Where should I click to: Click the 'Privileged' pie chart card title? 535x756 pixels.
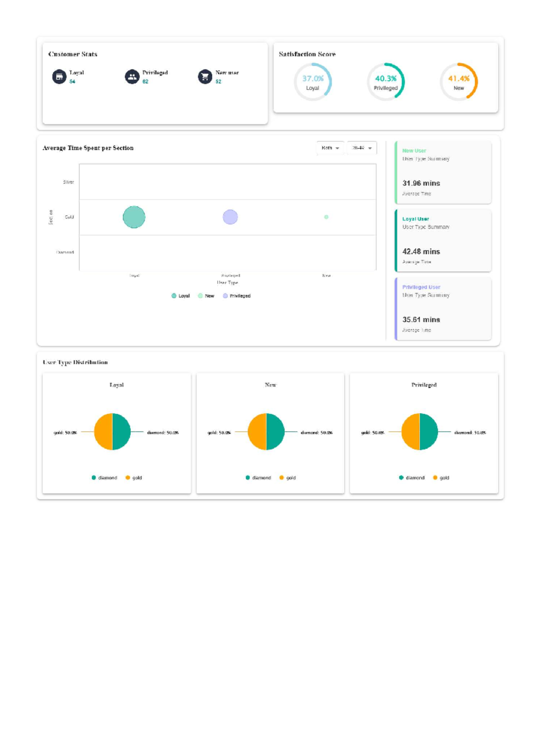tap(424, 385)
